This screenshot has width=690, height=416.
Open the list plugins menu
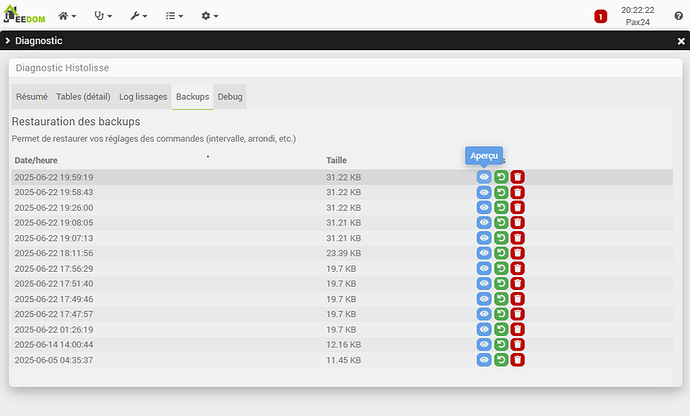(x=174, y=16)
